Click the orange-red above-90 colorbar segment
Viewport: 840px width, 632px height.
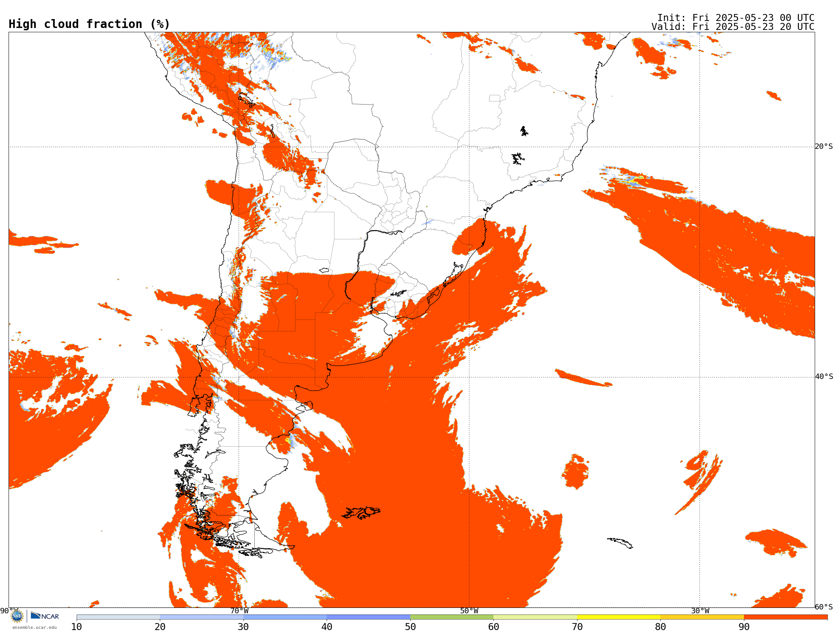[786, 617]
